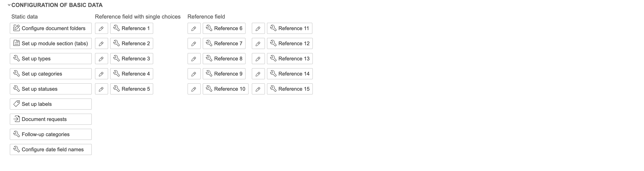Open Configure date field names
The height and width of the screenshot is (171, 644).
point(51,149)
